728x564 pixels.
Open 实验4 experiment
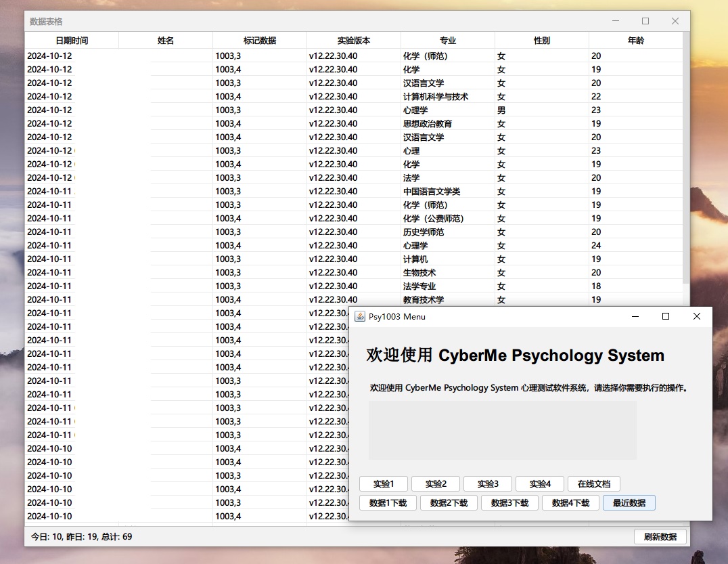[539, 484]
